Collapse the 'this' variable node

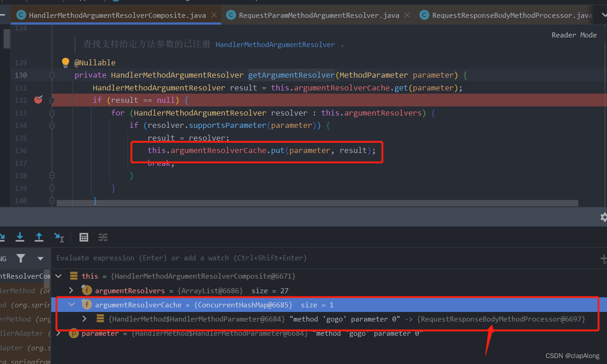[58, 276]
